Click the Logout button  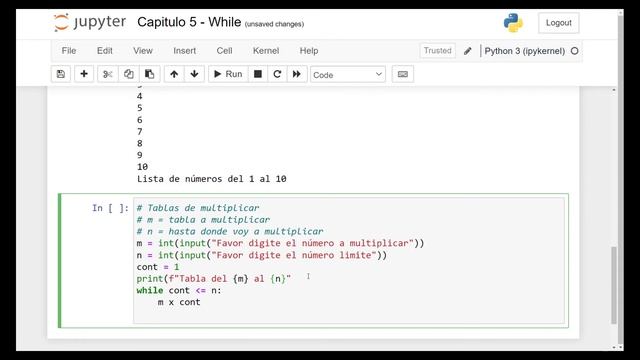[558, 23]
